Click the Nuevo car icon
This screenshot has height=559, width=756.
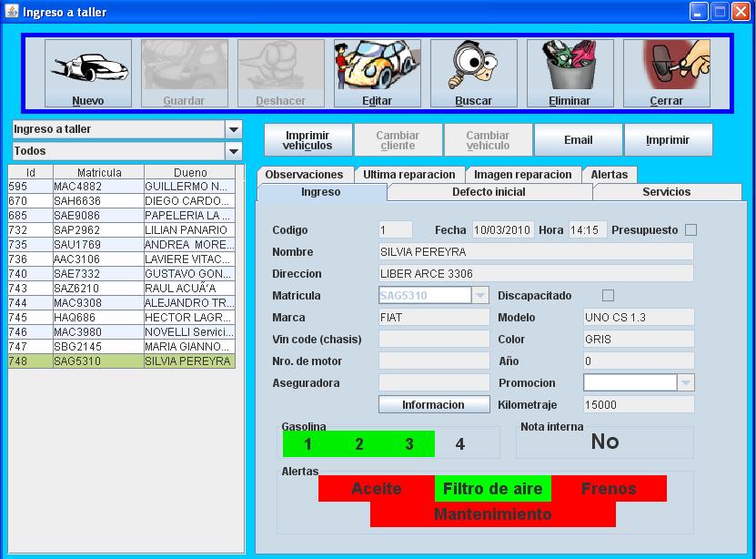click(88, 66)
